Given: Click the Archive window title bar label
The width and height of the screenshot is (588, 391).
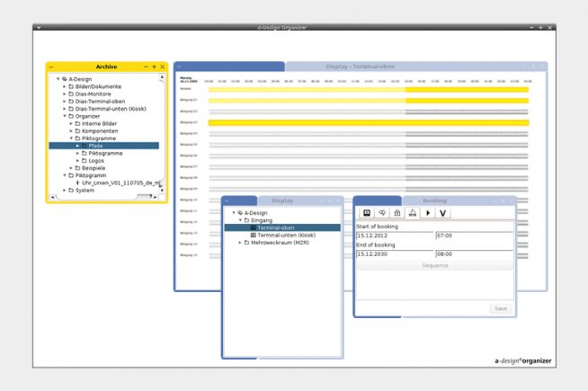Looking at the screenshot, I should (106, 67).
